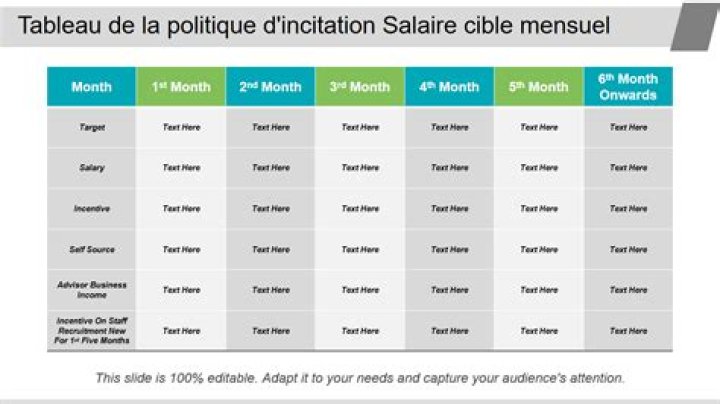This screenshot has width=720, height=404.
Task: Select the '4th Month' column header
Action: point(449,87)
